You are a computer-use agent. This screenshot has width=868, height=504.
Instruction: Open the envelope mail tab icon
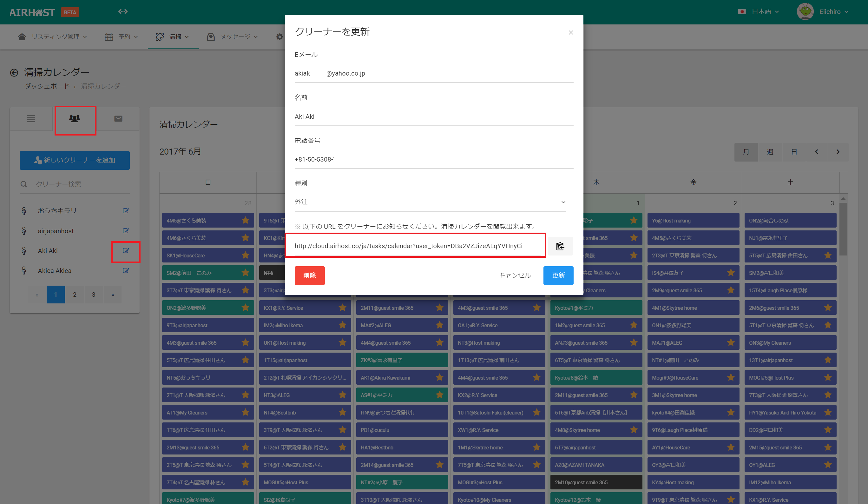118,119
